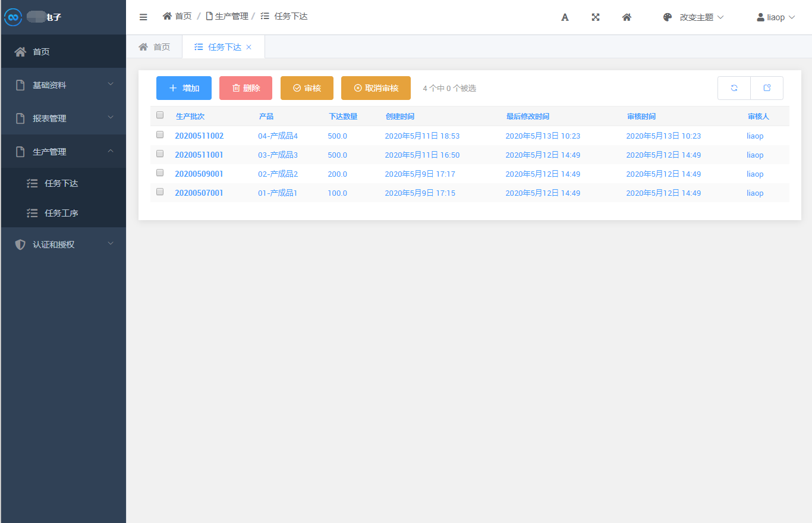Switch to the 首页 tab
Screen dimensions: 812x523
[x=155, y=47]
